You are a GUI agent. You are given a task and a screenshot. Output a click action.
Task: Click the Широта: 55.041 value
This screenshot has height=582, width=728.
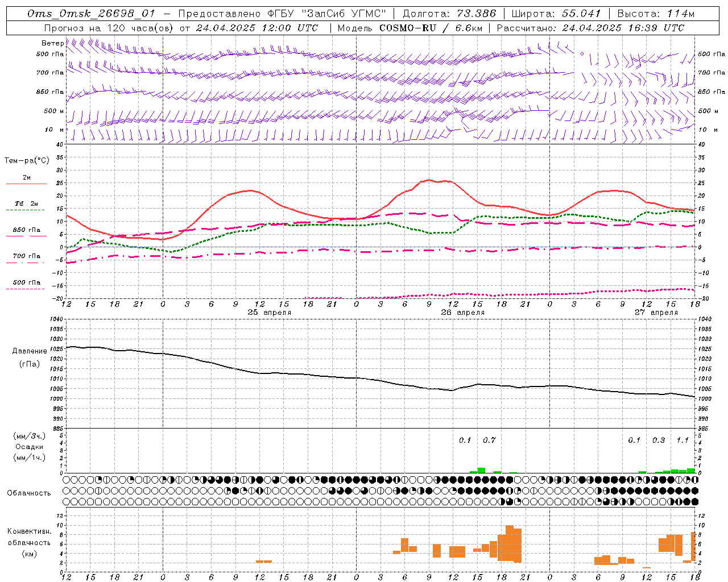[556, 14]
